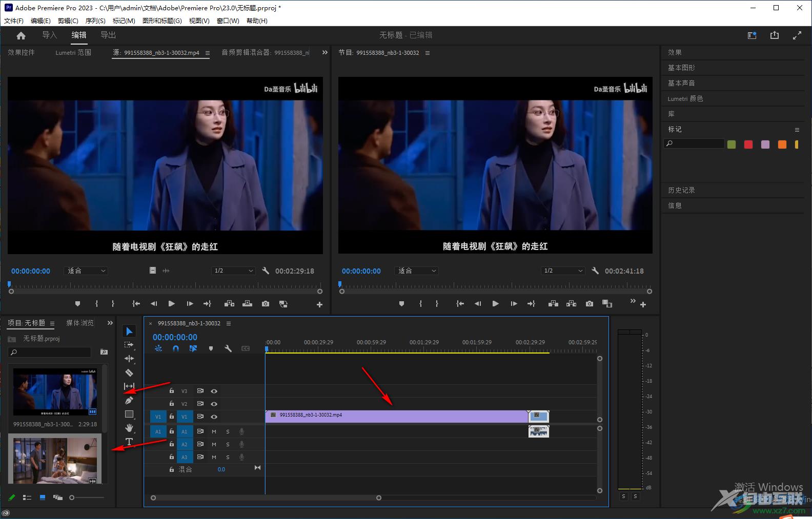This screenshot has width=812, height=519.
Task: Open Source monitor zoom level dropdown
Action: 86,271
